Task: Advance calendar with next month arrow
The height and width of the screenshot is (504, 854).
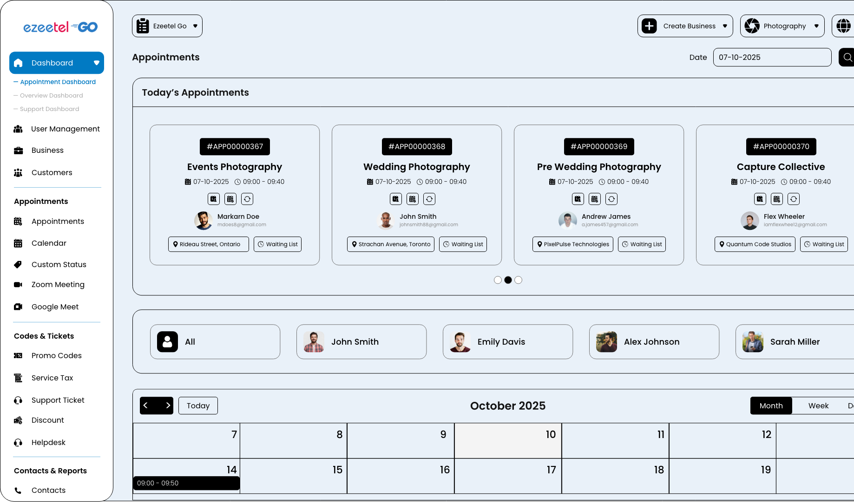Action: coord(168,406)
